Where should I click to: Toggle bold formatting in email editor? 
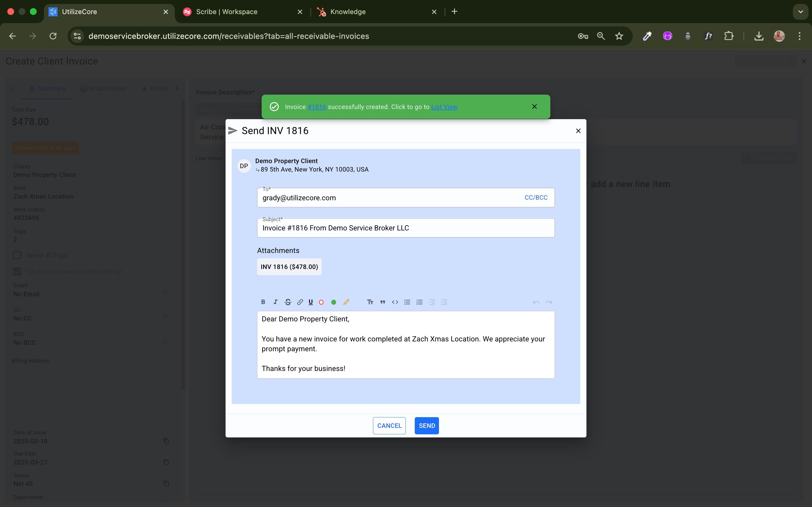pos(263,302)
